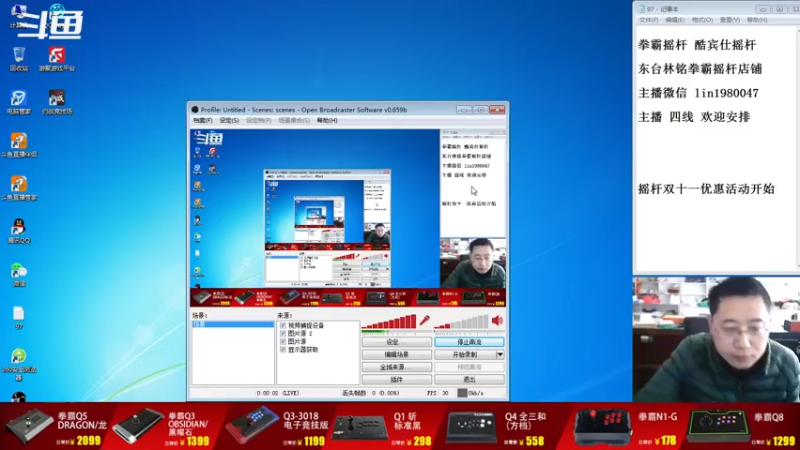
Task: Click inside the OBS preview area
Action: 348,218
